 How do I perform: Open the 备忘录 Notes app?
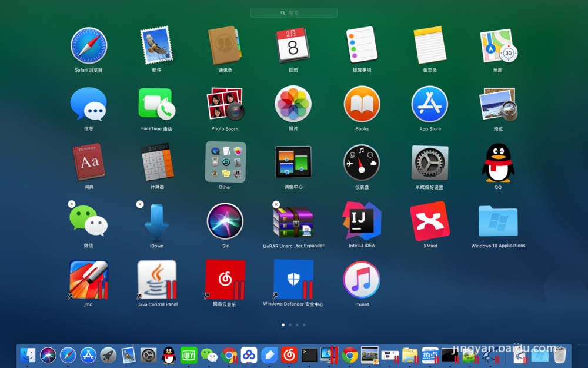430,45
